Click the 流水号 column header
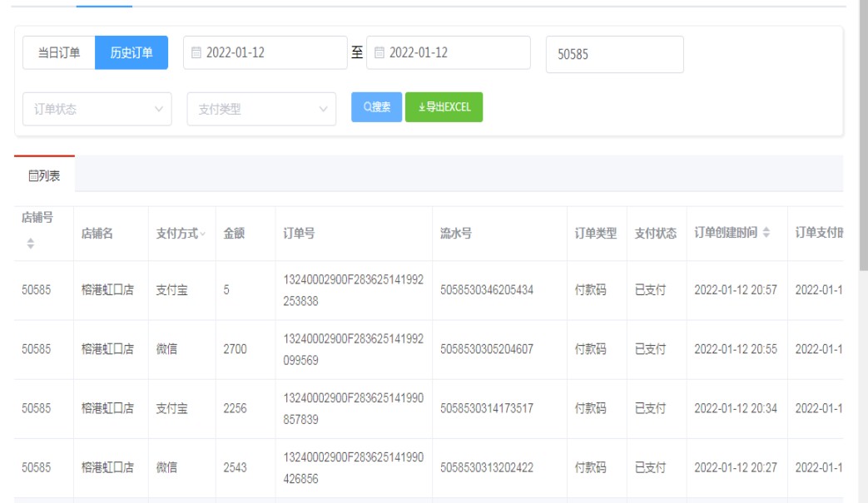The image size is (868, 503). pyautogui.click(x=456, y=234)
